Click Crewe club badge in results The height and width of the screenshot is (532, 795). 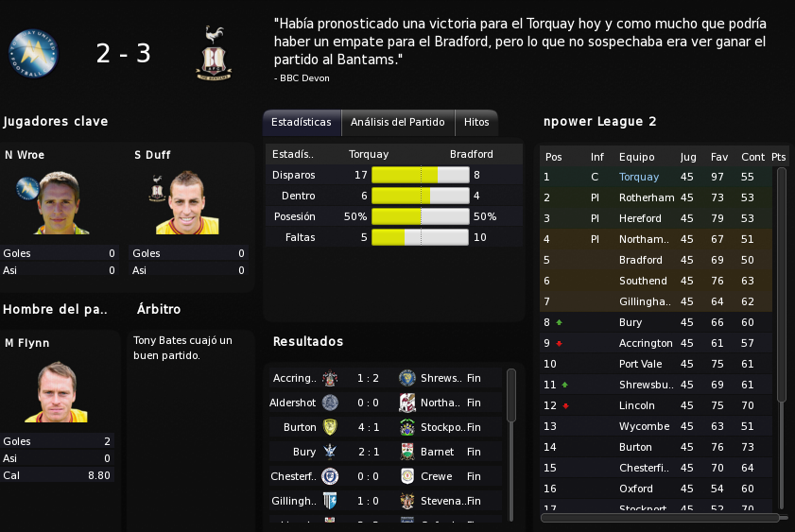click(407, 476)
